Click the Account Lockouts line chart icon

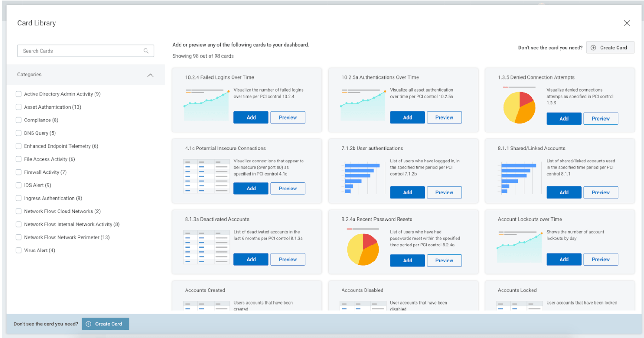point(519,247)
